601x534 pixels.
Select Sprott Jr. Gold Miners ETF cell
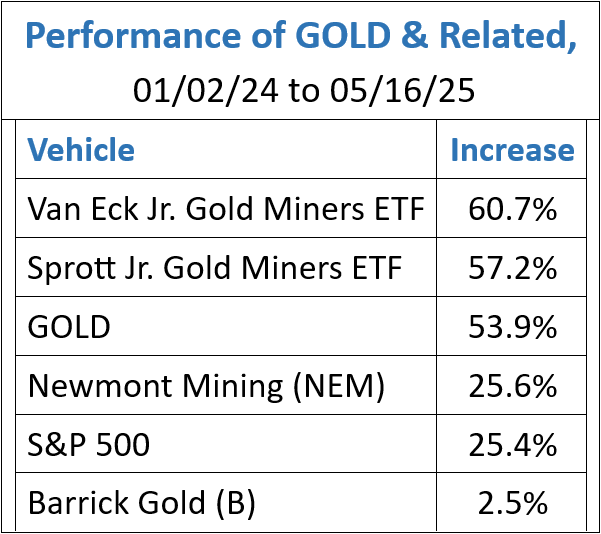(x=215, y=267)
